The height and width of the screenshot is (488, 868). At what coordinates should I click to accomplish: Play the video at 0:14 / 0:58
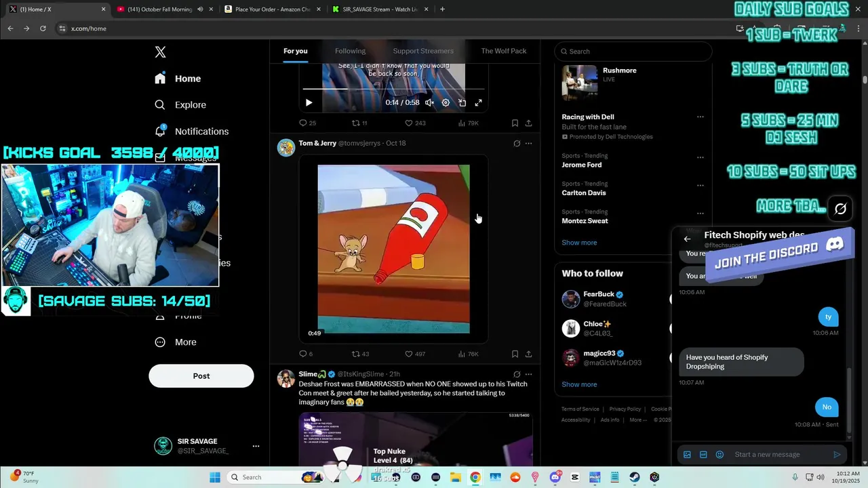(309, 102)
